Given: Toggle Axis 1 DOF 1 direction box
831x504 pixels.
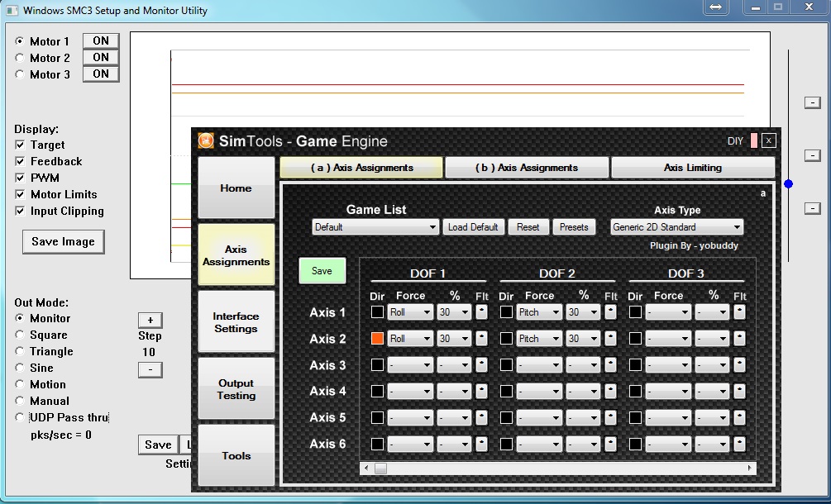Looking at the screenshot, I should 377,311.
